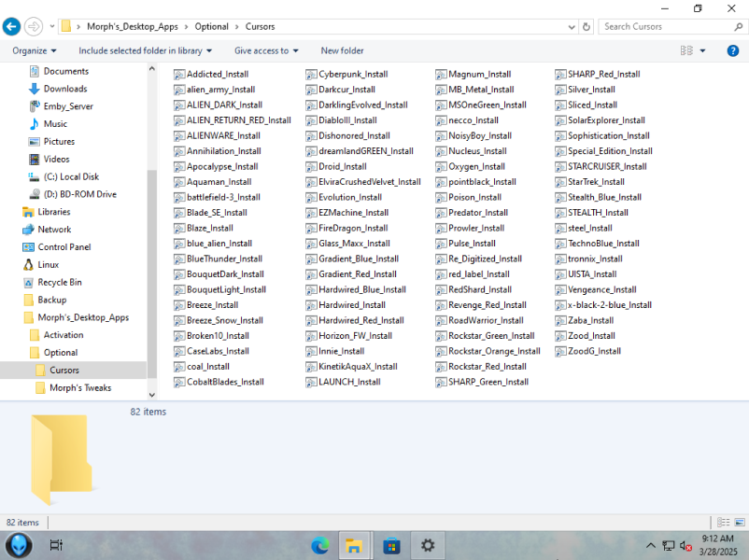This screenshot has height=560, width=749.
Task: Select the Rockstar_Orange_Install file
Action: 488,351
